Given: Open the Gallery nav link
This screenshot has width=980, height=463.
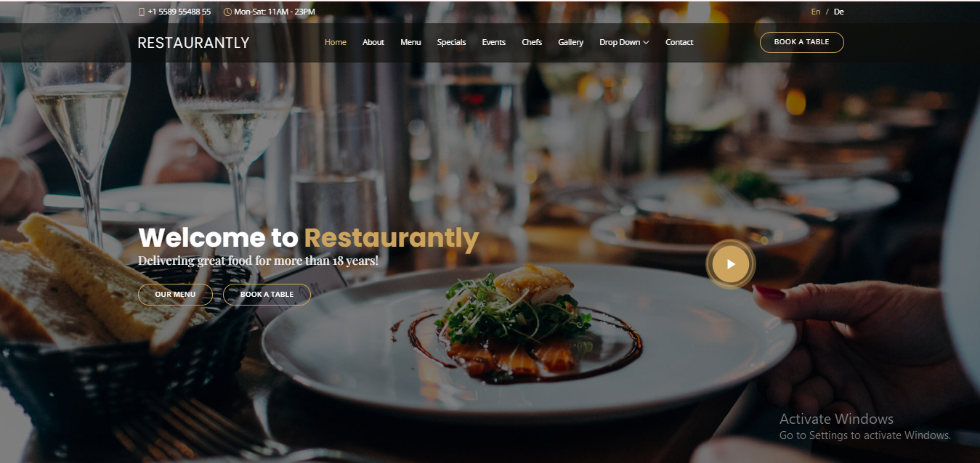Looking at the screenshot, I should [571, 42].
